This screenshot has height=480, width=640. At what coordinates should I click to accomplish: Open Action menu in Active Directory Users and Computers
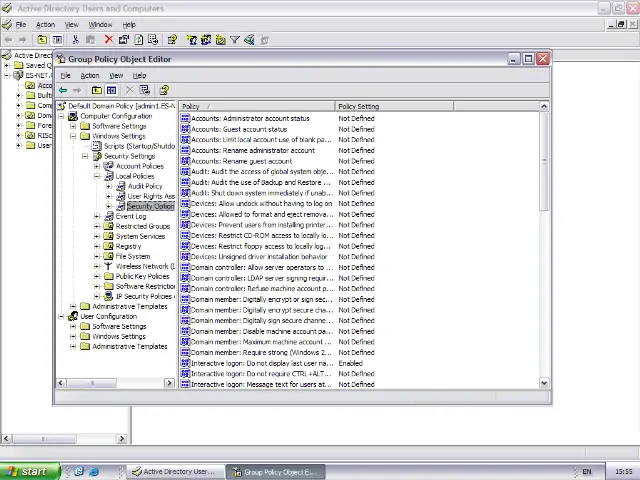pos(45,25)
